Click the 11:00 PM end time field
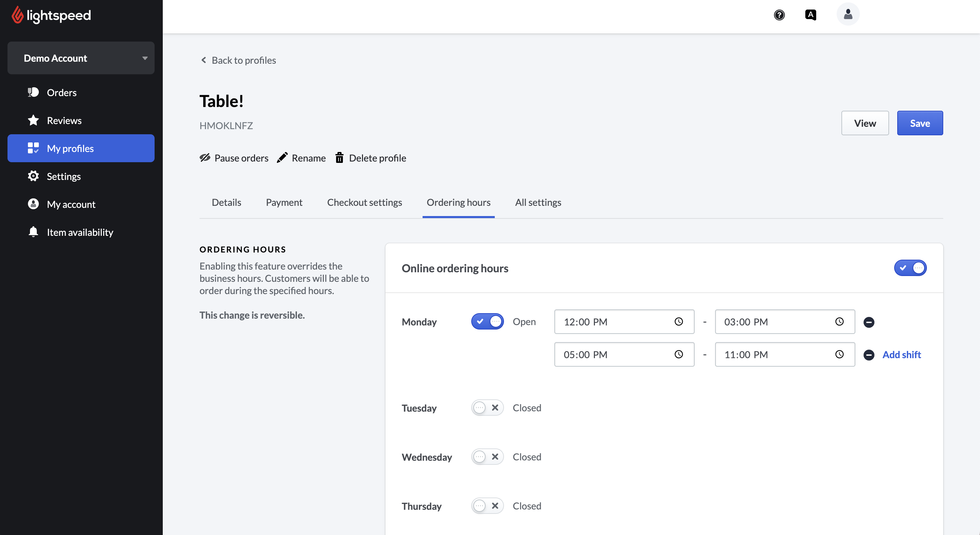This screenshot has height=535, width=980. coord(776,355)
